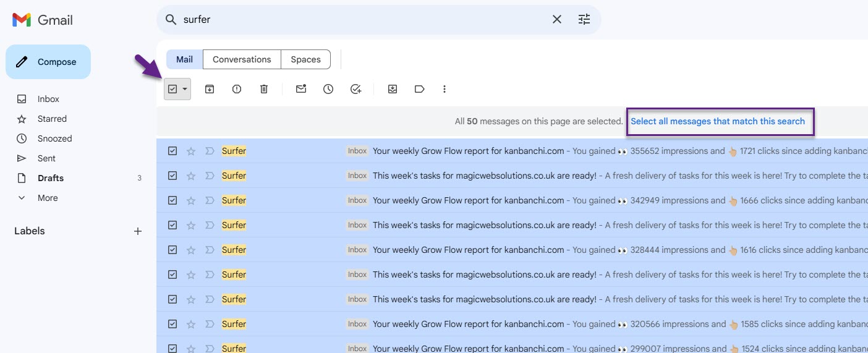Open the Inbox folder
The height and width of the screenshot is (353, 868).
point(48,99)
